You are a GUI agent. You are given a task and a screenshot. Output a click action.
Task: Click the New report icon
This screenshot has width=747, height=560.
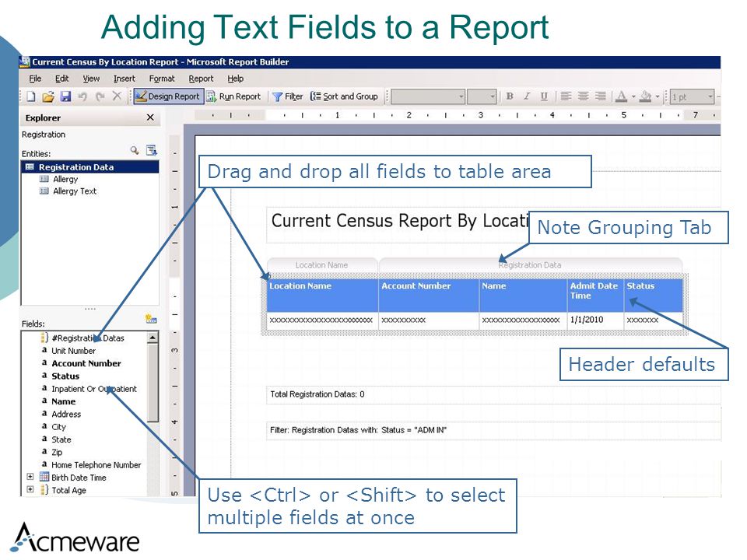tap(31, 96)
